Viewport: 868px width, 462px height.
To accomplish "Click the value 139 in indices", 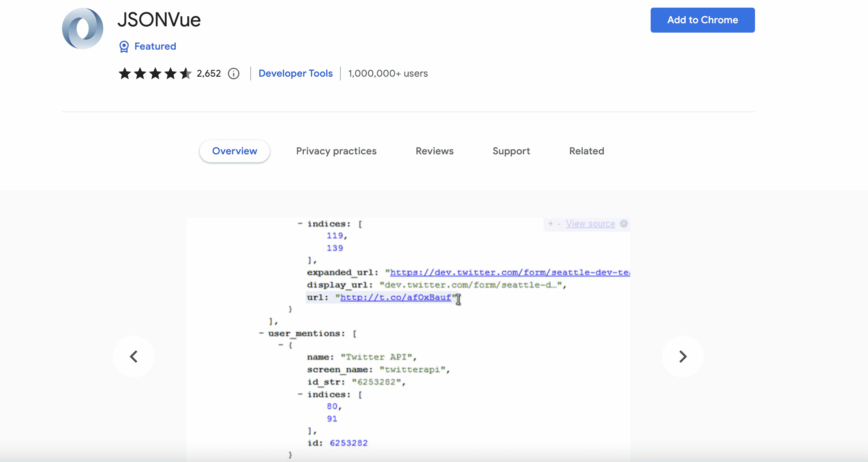I will (335, 248).
